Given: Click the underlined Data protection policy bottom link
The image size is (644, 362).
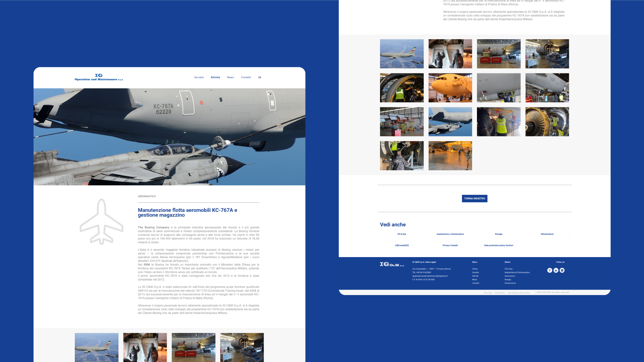Looking at the screenshot, I should coord(519,293).
